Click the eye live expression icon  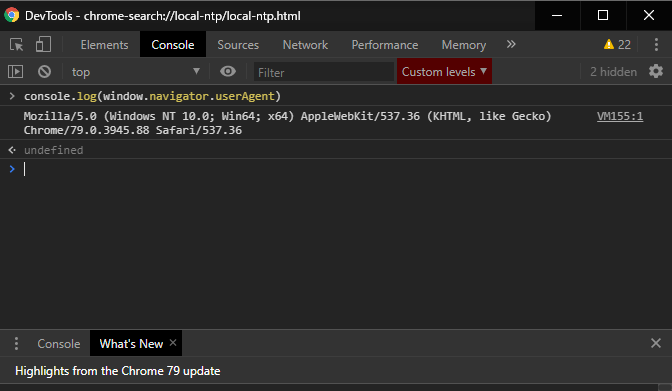[228, 71]
